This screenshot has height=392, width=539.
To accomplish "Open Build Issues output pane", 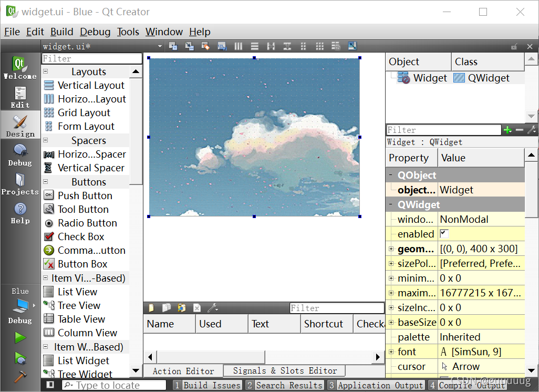I will [208, 385].
